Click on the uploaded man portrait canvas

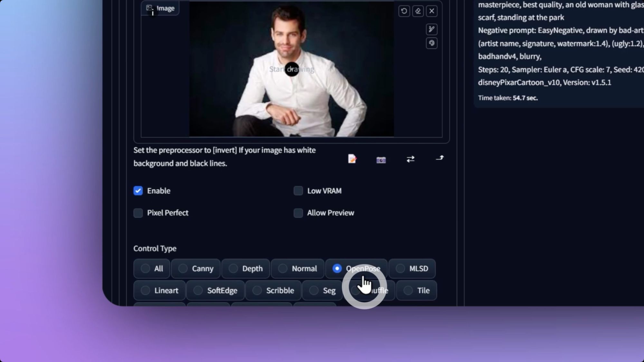point(291,97)
